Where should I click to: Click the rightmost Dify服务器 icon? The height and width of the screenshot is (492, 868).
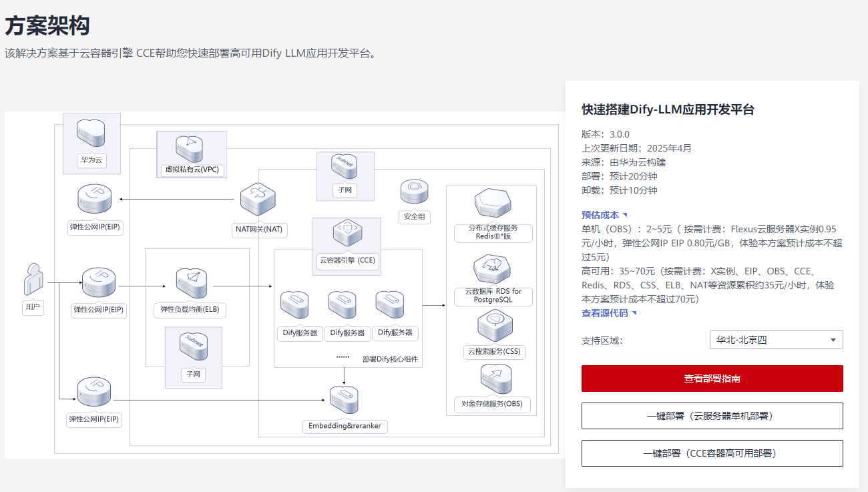[x=390, y=306]
